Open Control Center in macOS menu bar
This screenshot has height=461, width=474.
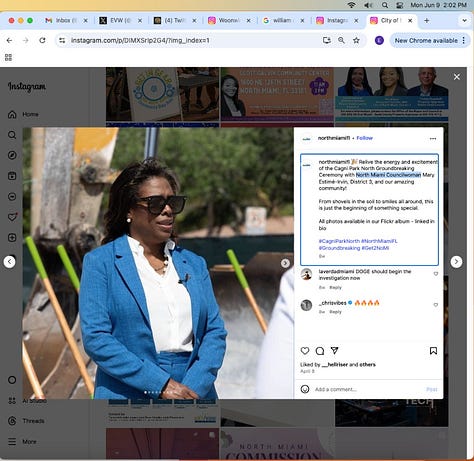(400, 5)
